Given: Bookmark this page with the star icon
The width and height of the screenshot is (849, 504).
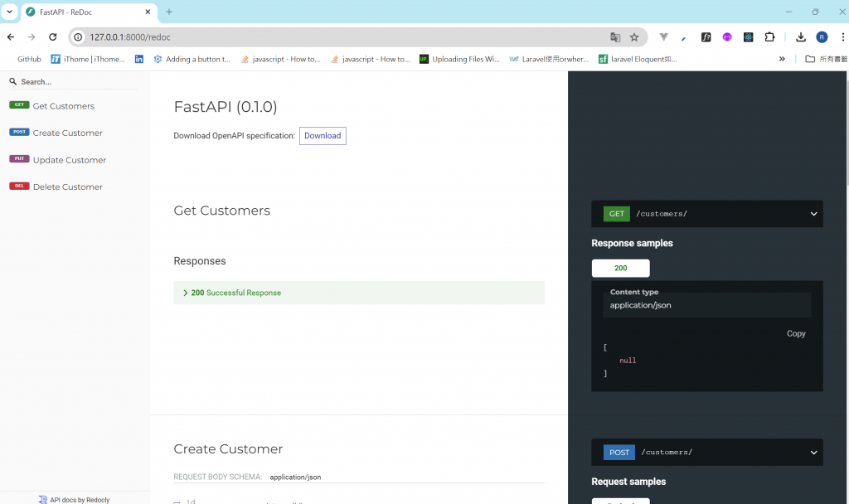Looking at the screenshot, I should (634, 36).
